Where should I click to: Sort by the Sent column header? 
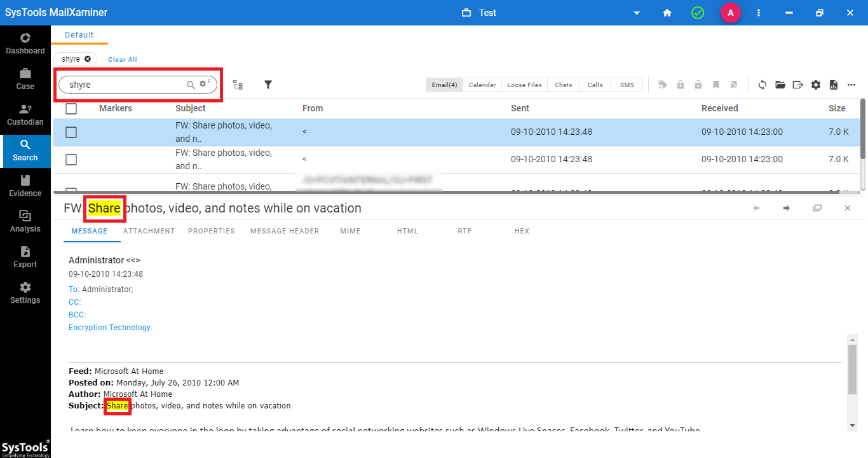520,108
